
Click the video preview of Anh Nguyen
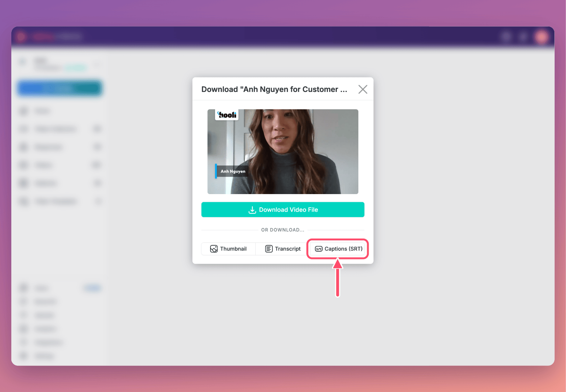pos(283,152)
